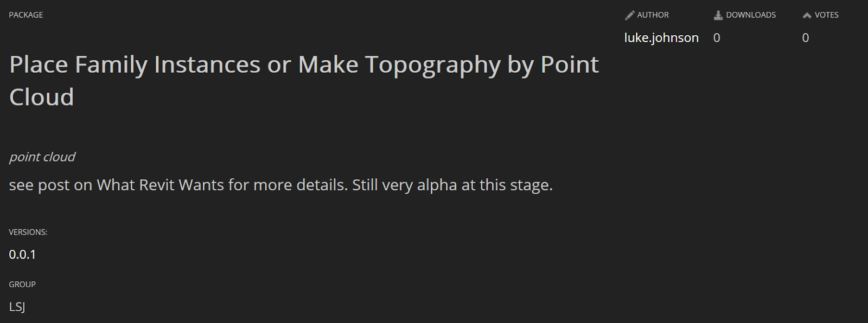Image resolution: width=868 pixels, height=323 pixels.
Task: Click the GROUP section label
Action: (22, 285)
